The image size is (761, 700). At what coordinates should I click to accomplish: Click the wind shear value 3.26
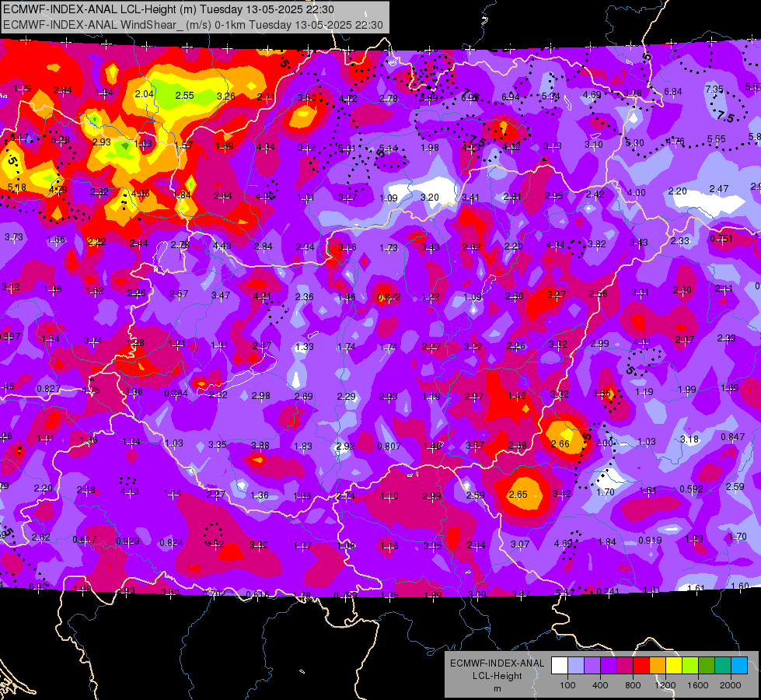(x=226, y=96)
